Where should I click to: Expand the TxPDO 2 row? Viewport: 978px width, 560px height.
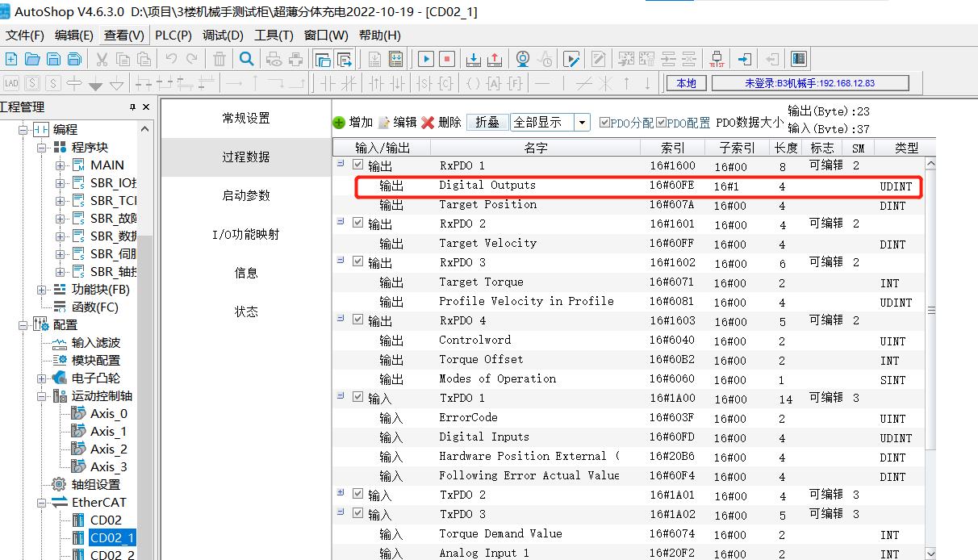(341, 494)
